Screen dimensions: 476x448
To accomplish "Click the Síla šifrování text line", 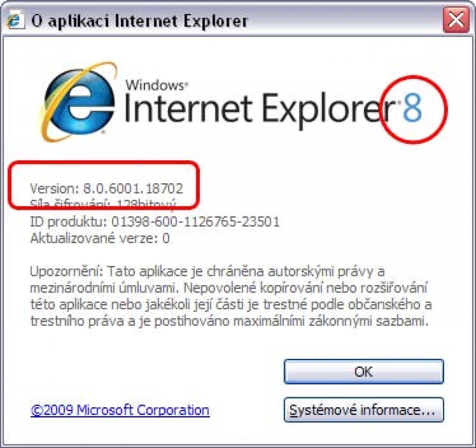I will pos(103,203).
